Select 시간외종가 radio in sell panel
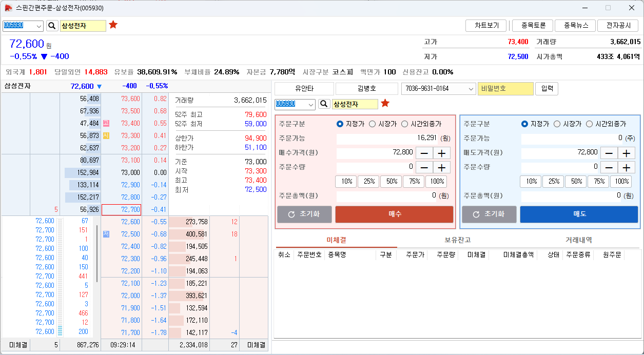 (x=590, y=124)
